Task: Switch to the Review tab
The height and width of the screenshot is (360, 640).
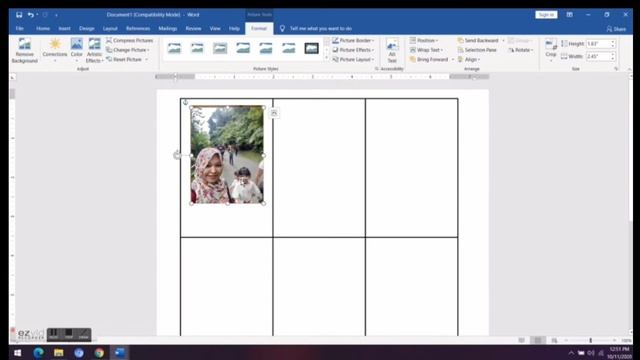Action: [x=193, y=29]
